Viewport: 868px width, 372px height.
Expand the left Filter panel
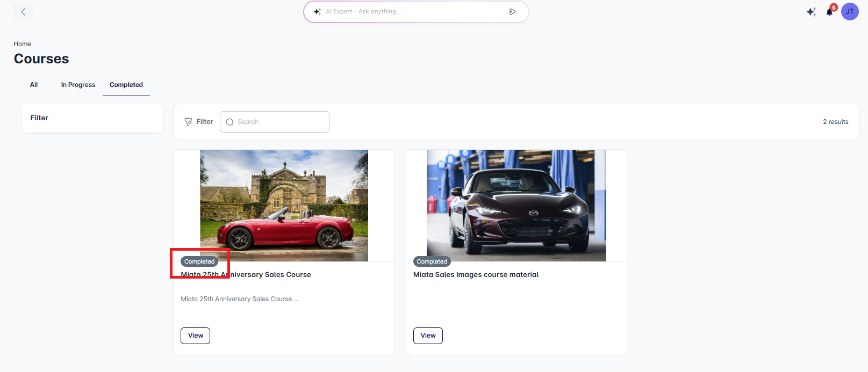point(92,118)
